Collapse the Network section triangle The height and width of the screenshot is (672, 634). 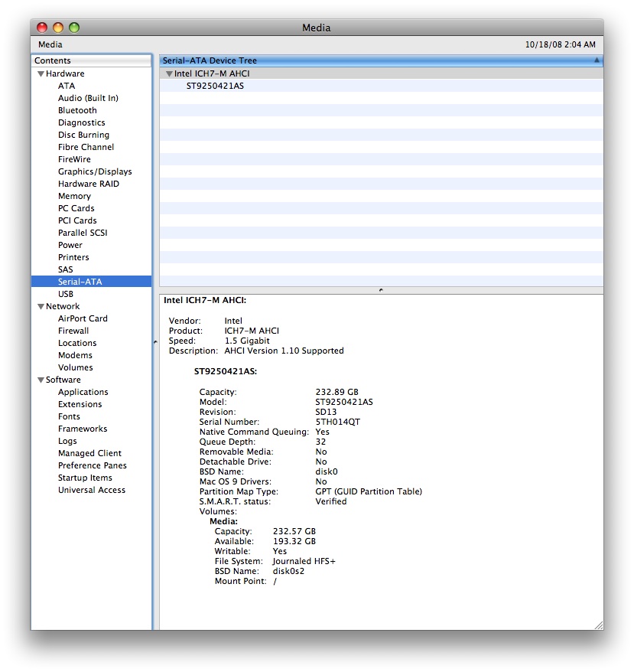click(x=41, y=306)
